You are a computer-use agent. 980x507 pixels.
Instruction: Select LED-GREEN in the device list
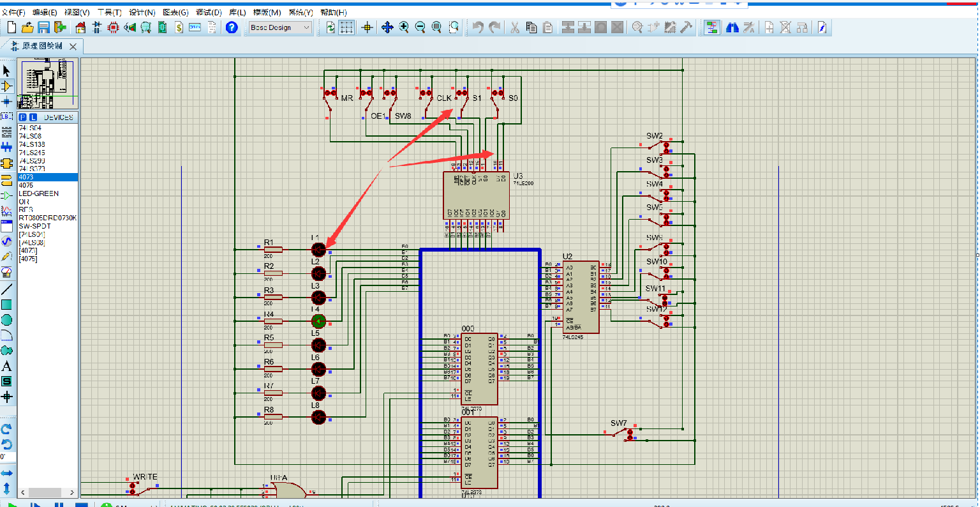click(x=38, y=193)
